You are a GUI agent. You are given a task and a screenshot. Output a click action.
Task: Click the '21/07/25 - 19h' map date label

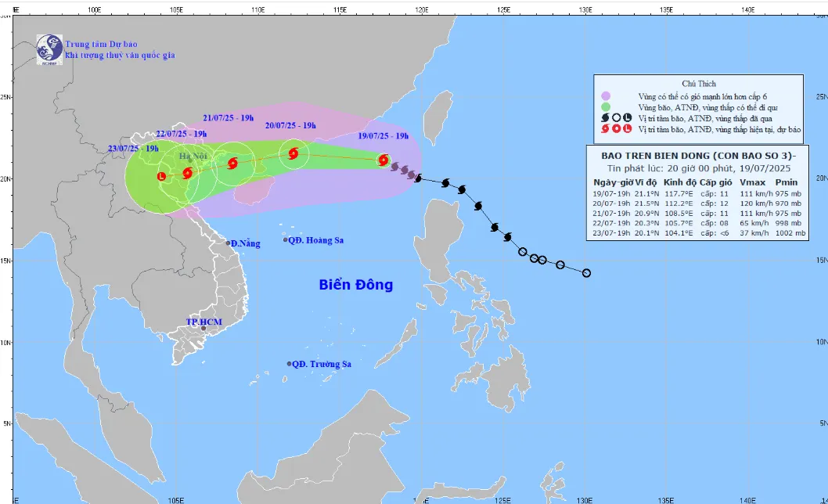(x=228, y=118)
